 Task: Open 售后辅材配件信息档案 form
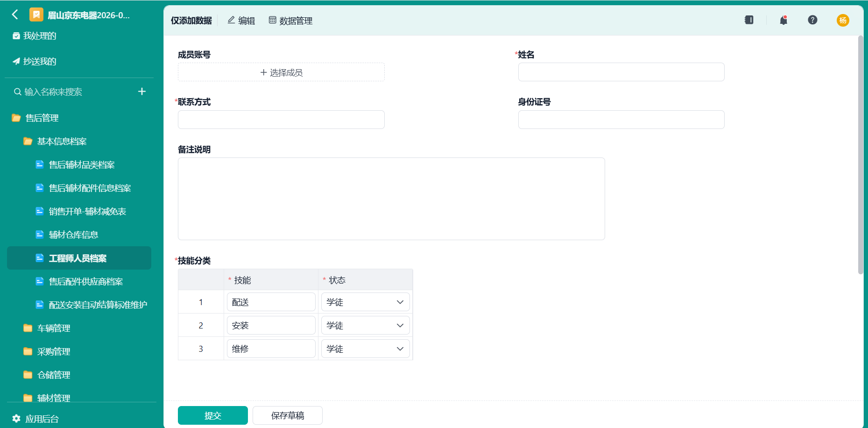[90, 188]
